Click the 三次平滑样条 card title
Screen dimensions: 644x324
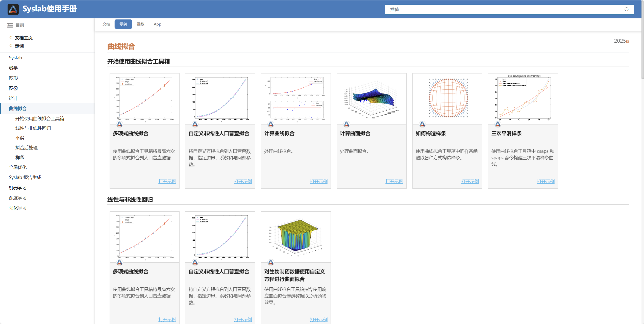click(506, 133)
